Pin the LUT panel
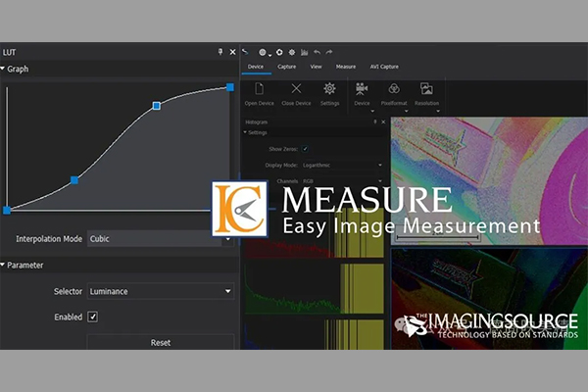The width and height of the screenshot is (588, 392). click(220, 52)
